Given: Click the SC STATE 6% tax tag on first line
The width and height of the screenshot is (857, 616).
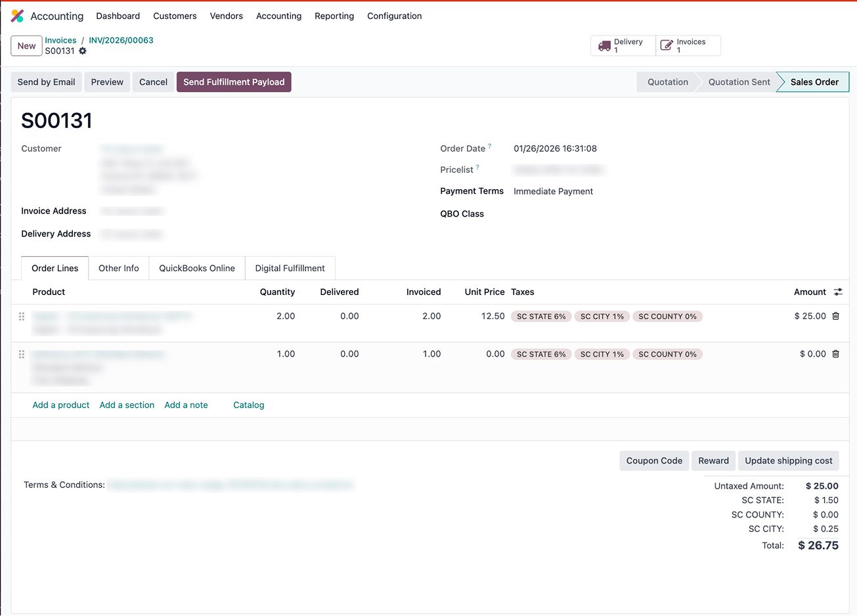Looking at the screenshot, I should pos(541,317).
